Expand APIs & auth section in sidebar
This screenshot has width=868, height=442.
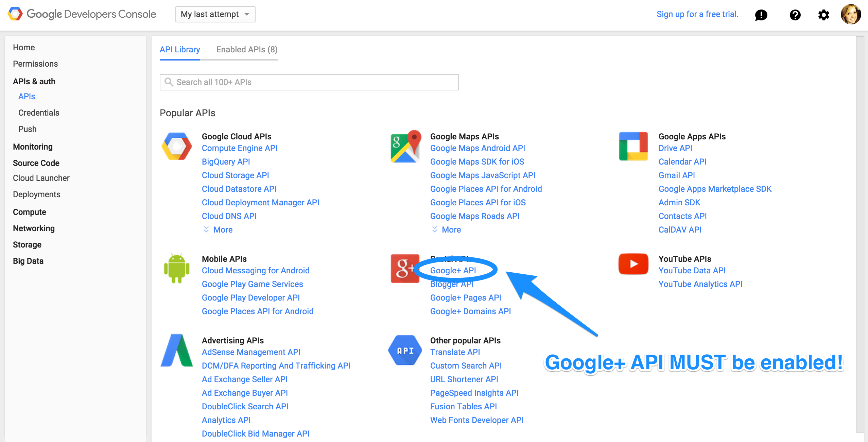pos(34,81)
